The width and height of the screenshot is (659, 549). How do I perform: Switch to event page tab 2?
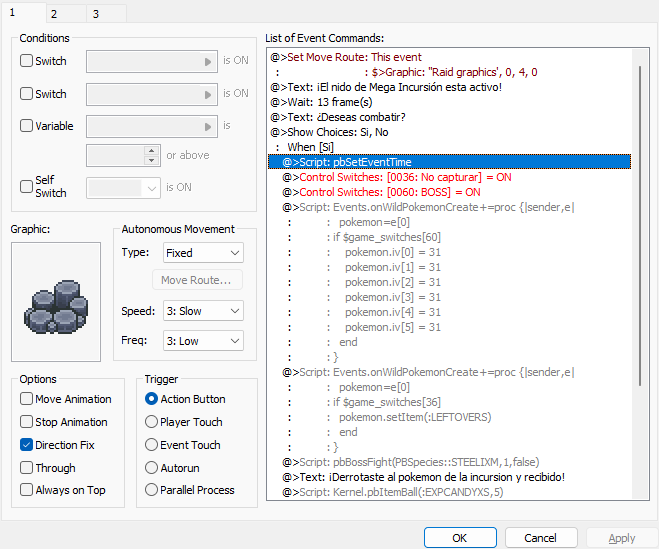53,14
